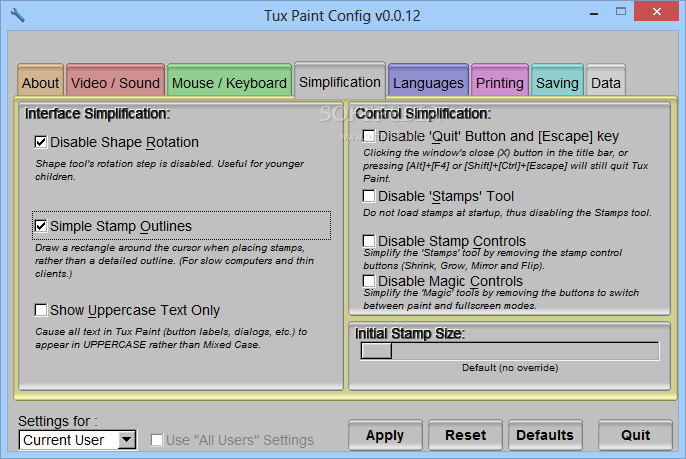Maximize the Tux Paint Config window
Screen dimensions: 686x459
pyautogui.click(x=621, y=12)
